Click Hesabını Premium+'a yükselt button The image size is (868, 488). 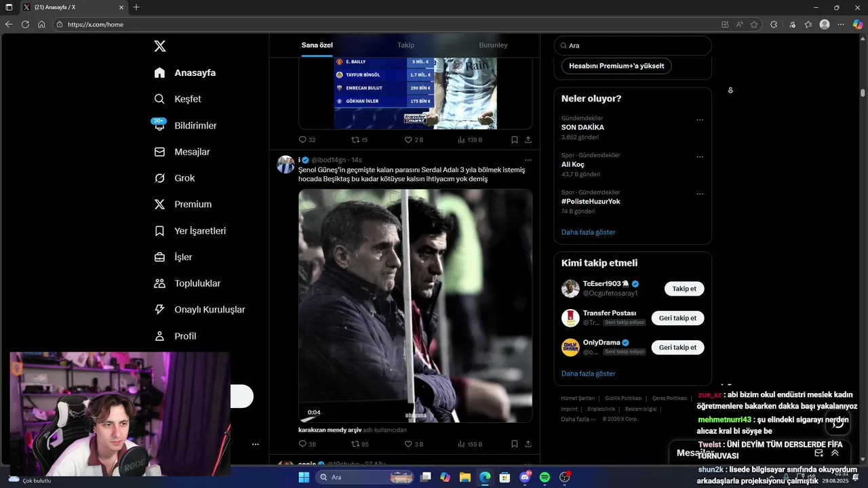(x=616, y=66)
